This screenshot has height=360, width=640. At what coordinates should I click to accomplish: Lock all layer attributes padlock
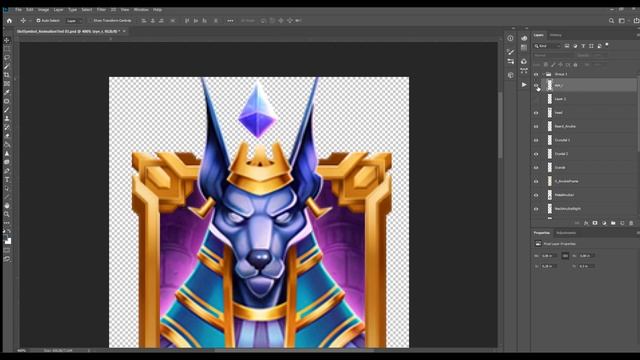tap(576, 64)
